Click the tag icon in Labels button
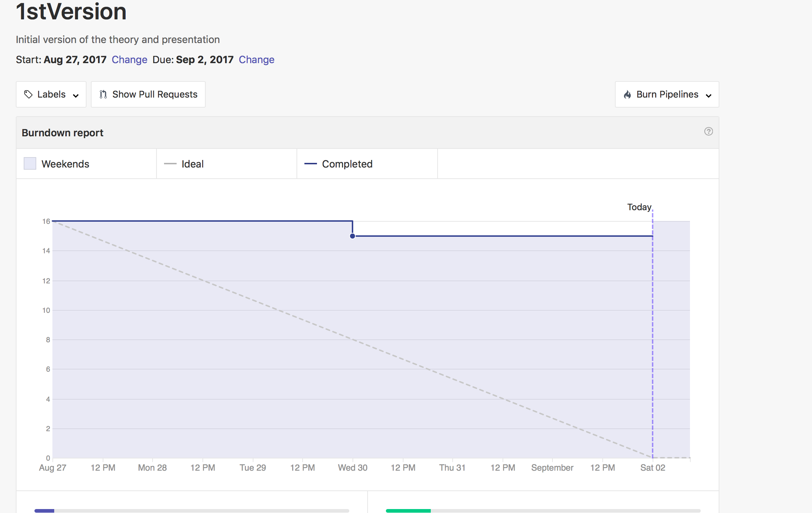812x513 pixels. (x=28, y=94)
